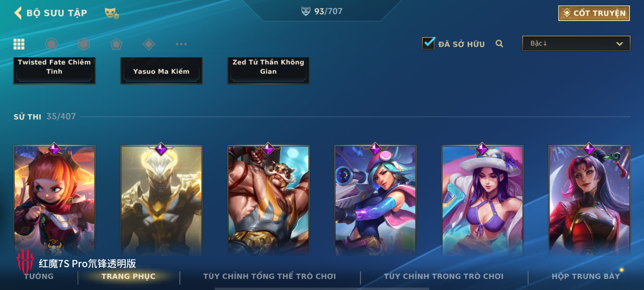Uncheck the Đã Sở Hữu checkbox
644x290 pixels.
tap(429, 43)
